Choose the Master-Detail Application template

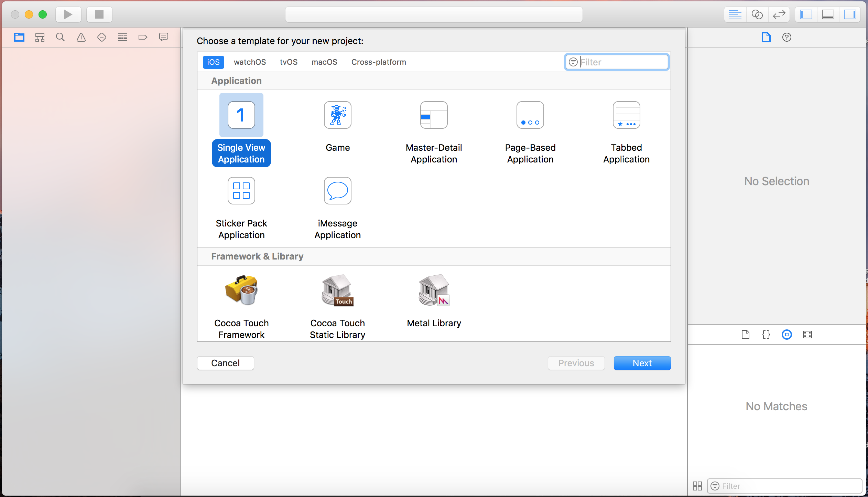(x=434, y=132)
